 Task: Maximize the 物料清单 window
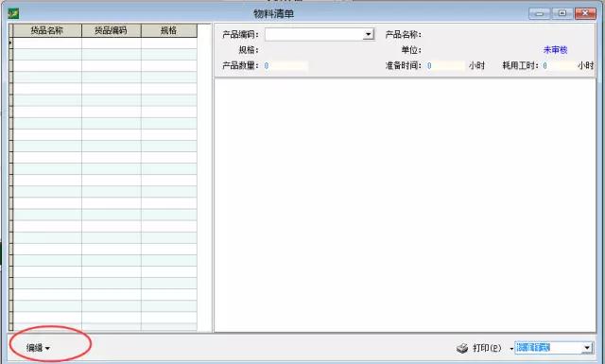coord(562,13)
